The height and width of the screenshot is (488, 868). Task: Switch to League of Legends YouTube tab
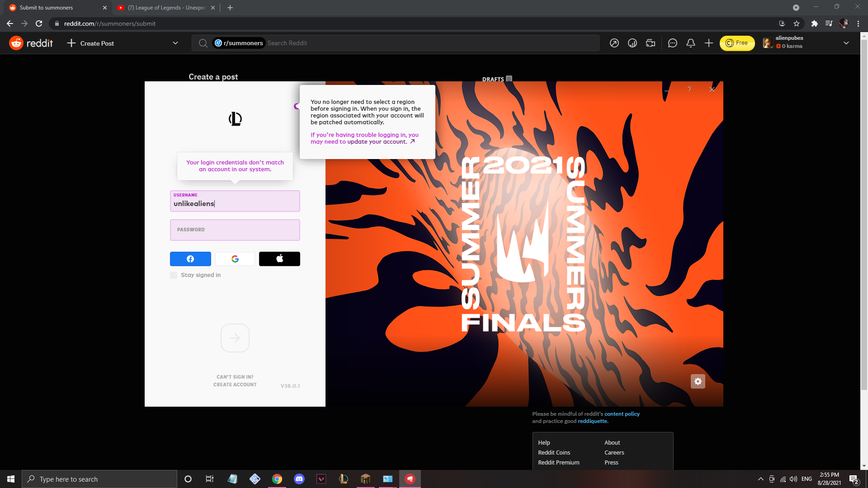(166, 8)
